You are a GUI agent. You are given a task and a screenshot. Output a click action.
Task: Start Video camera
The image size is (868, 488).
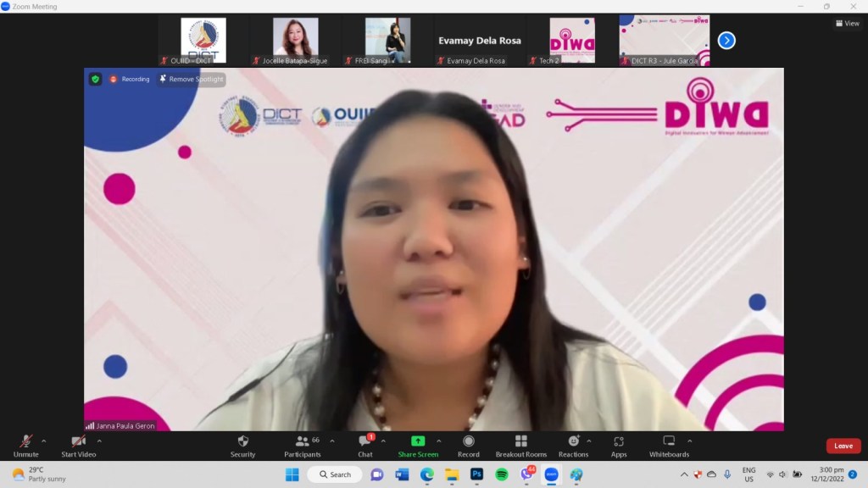[x=78, y=446]
